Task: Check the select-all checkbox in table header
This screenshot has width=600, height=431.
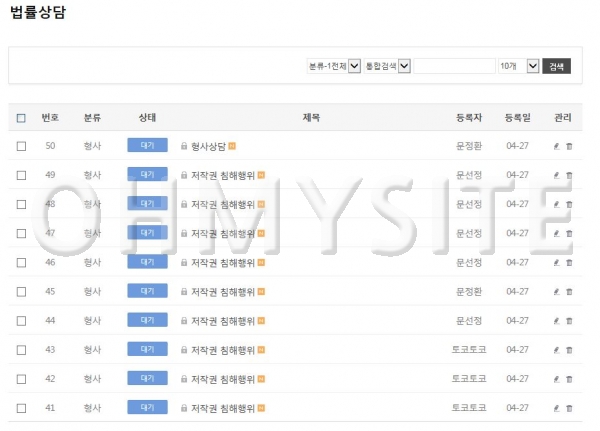Action: click(x=22, y=118)
